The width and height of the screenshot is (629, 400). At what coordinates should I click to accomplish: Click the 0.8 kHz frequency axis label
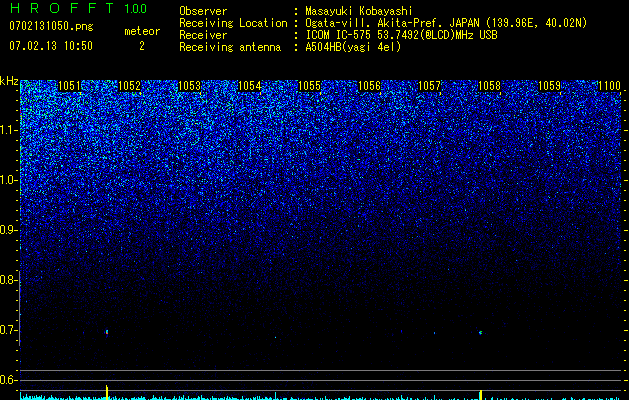click(8, 280)
